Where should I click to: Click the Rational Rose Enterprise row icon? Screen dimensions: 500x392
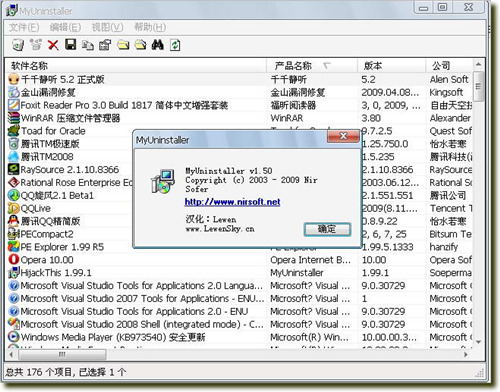coord(14,182)
